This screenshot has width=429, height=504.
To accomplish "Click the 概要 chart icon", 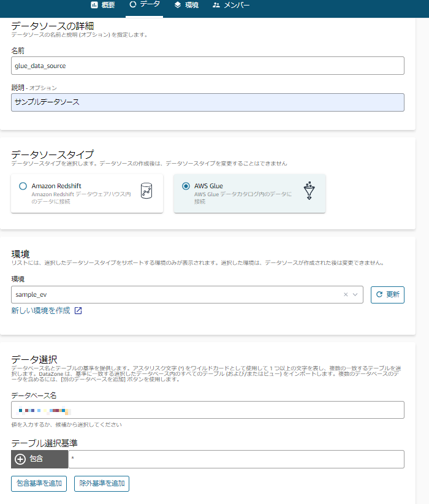I will click(x=94, y=5).
